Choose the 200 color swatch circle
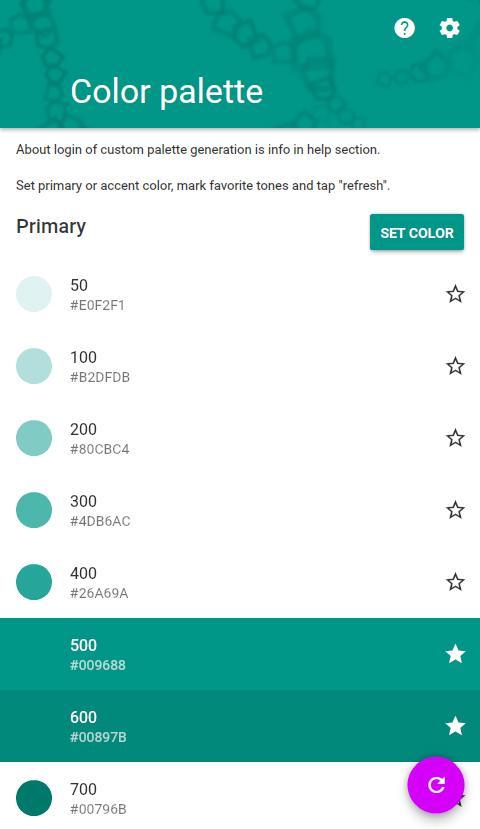Screen dimensions: 480x829 tap(34, 438)
